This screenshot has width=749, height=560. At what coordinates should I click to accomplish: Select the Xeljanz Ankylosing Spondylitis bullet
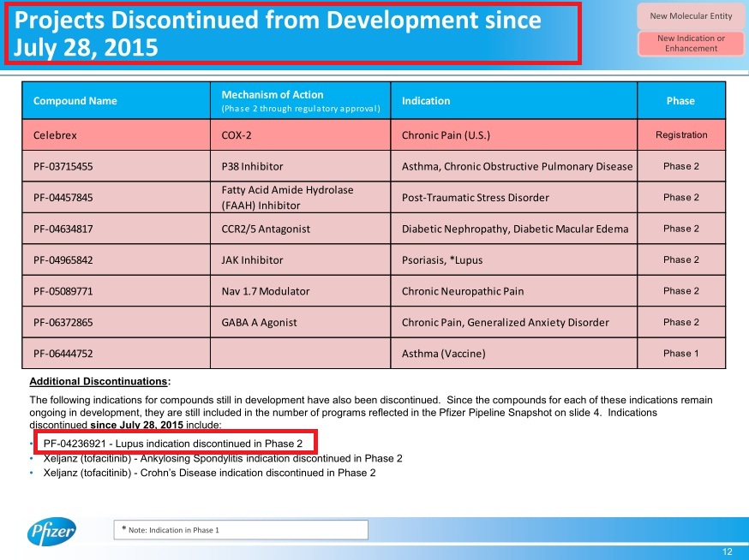[x=223, y=459]
